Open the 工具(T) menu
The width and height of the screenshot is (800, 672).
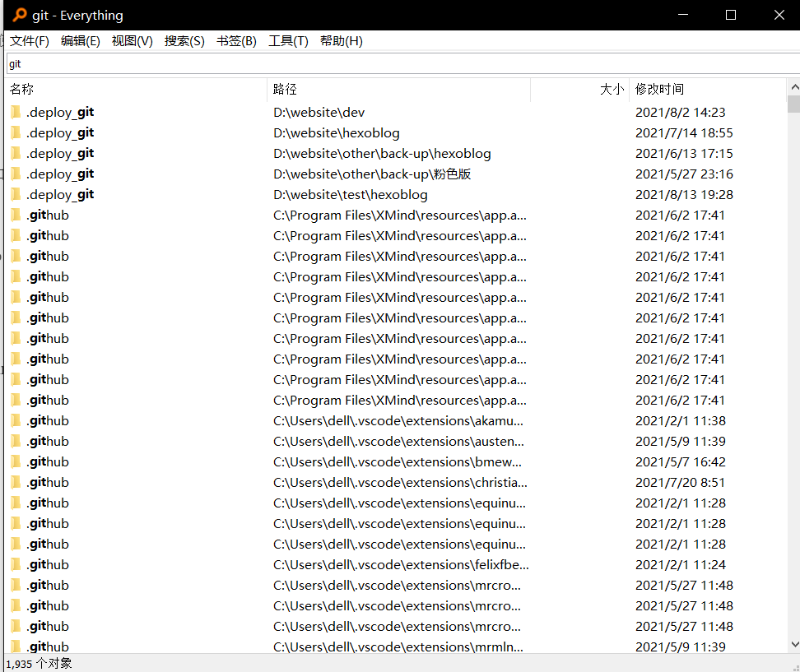click(x=288, y=41)
